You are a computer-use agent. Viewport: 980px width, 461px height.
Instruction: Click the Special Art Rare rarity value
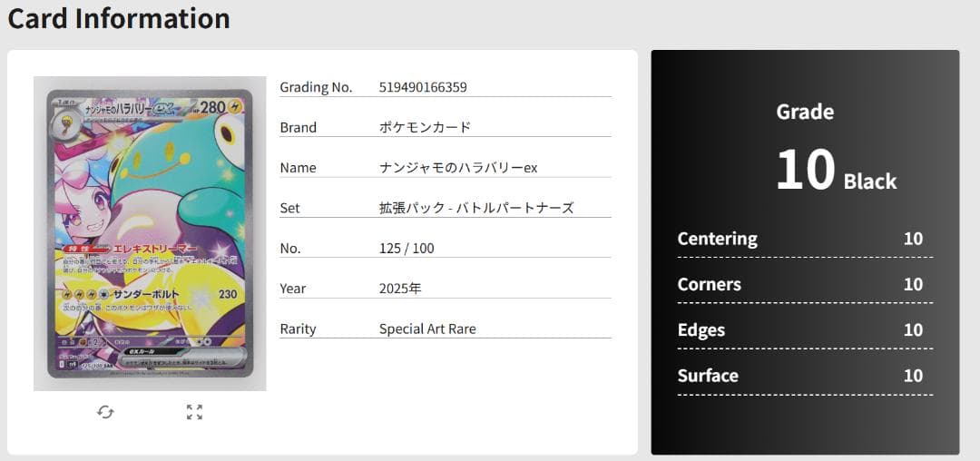(427, 329)
